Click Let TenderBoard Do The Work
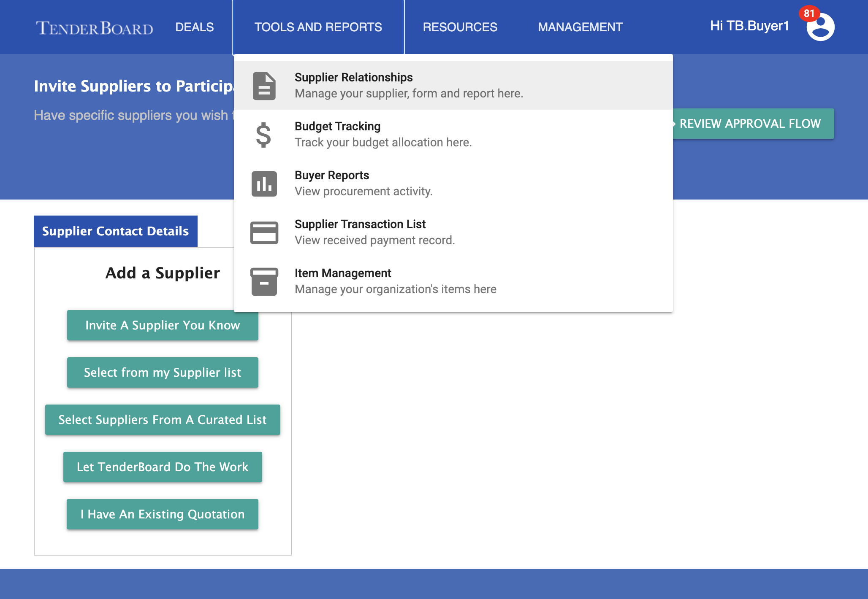868x599 pixels. point(163,467)
